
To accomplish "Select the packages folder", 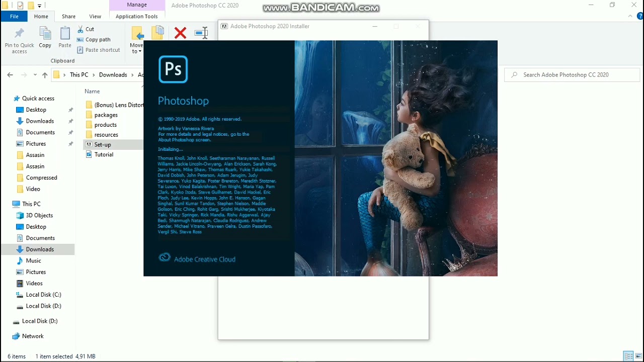I will tap(102, 115).
